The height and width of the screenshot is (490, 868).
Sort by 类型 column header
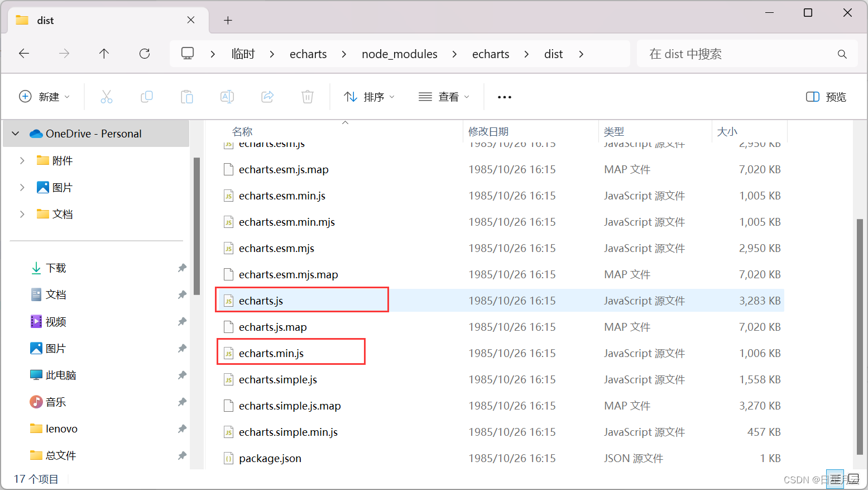(x=614, y=131)
